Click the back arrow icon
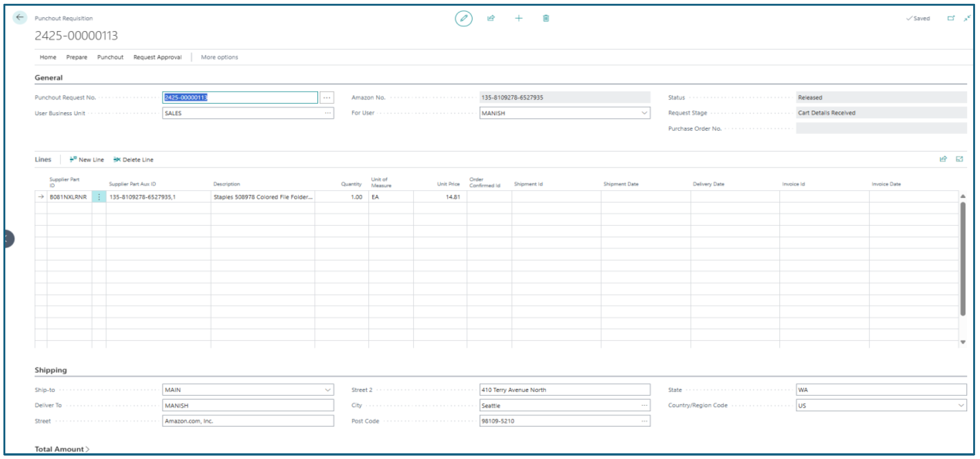 [x=20, y=17]
